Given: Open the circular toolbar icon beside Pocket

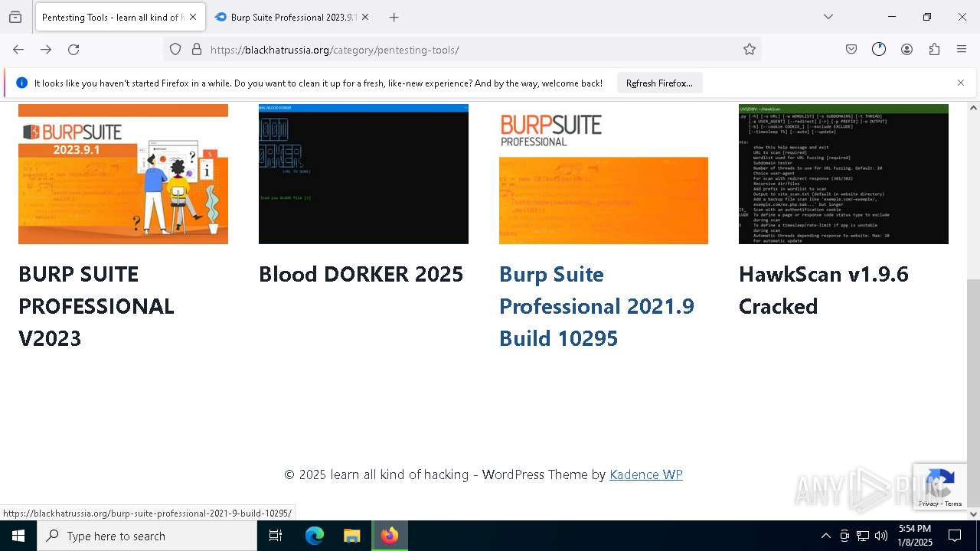Looking at the screenshot, I should click(879, 50).
